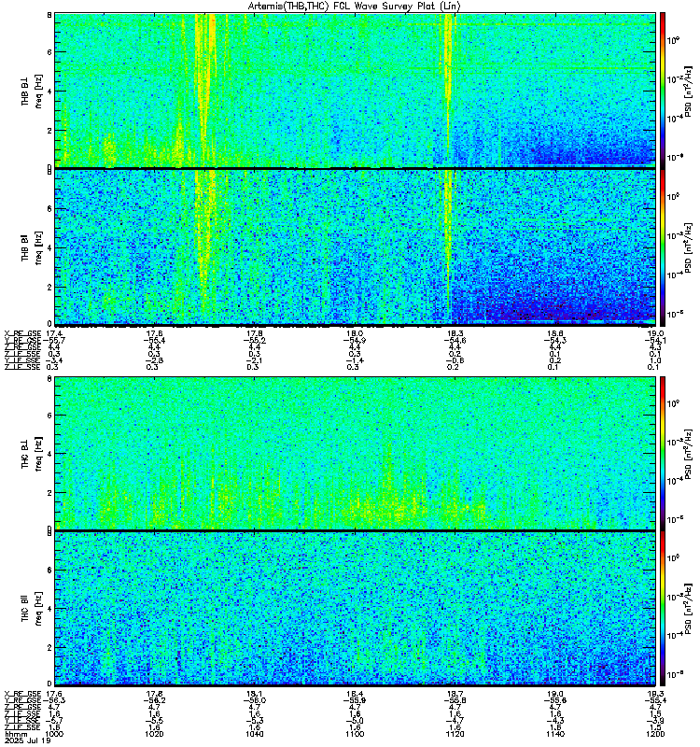Click the X_RE_GSE value '18.4' under THC panels

[x=355, y=694]
